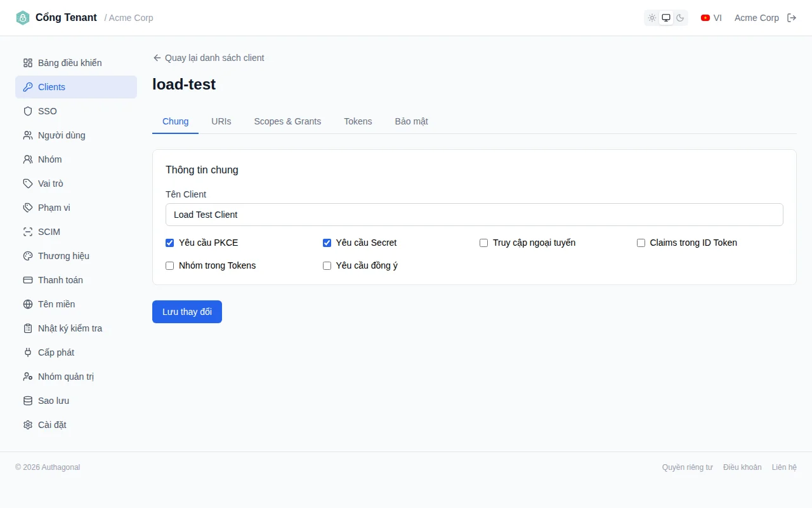Image resolution: width=812 pixels, height=508 pixels.
Task: Uncheck Yêu cầu Secret checkbox
Action: (327, 243)
